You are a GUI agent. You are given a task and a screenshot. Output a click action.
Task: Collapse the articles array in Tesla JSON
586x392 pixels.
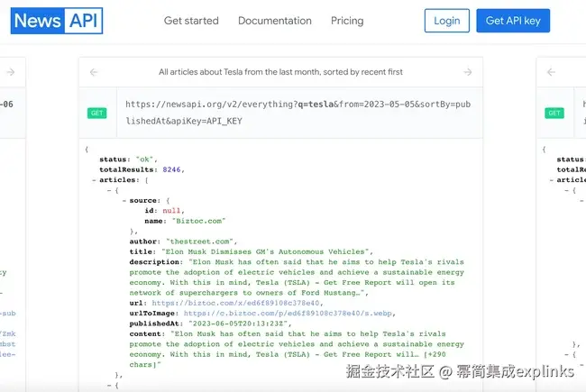tap(94, 180)
